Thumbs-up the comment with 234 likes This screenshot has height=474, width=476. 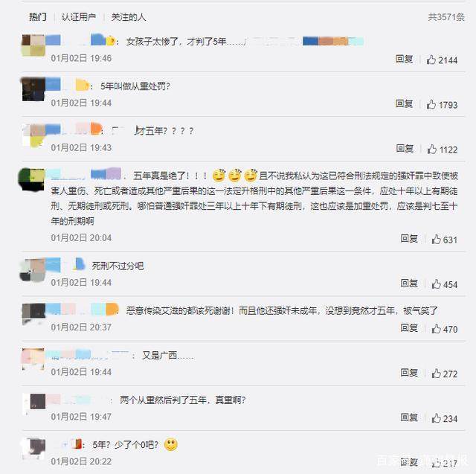pos(436,418)
